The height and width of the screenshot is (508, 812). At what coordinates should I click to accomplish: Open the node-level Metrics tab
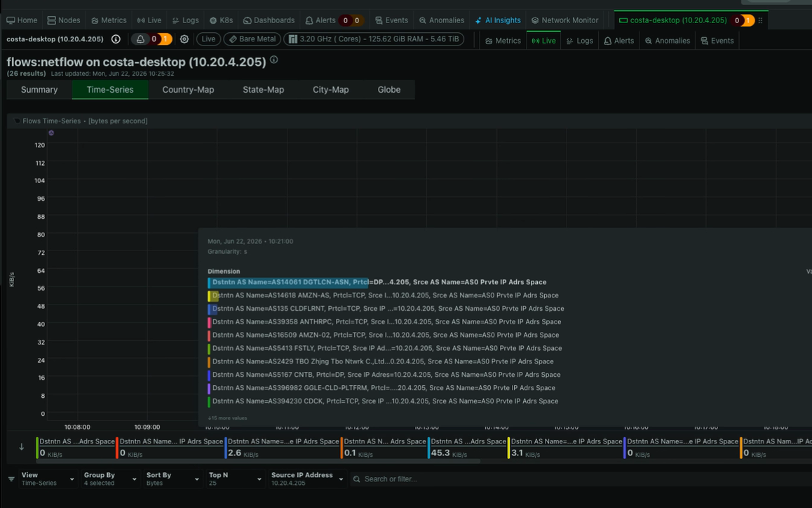[503, 41]
